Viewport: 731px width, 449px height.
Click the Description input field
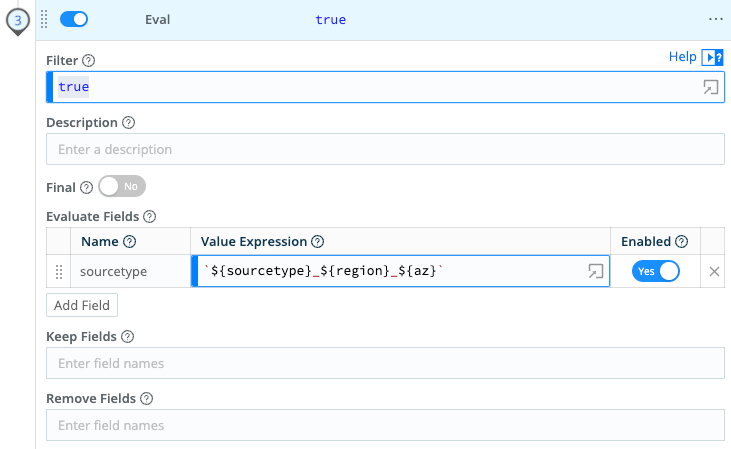coord(385,149)
